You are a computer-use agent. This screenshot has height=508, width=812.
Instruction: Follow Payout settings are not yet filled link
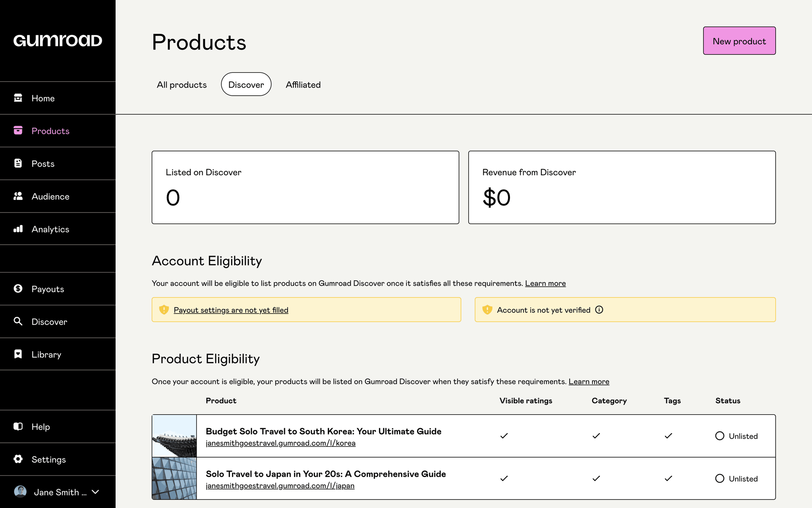coord(231,310)
